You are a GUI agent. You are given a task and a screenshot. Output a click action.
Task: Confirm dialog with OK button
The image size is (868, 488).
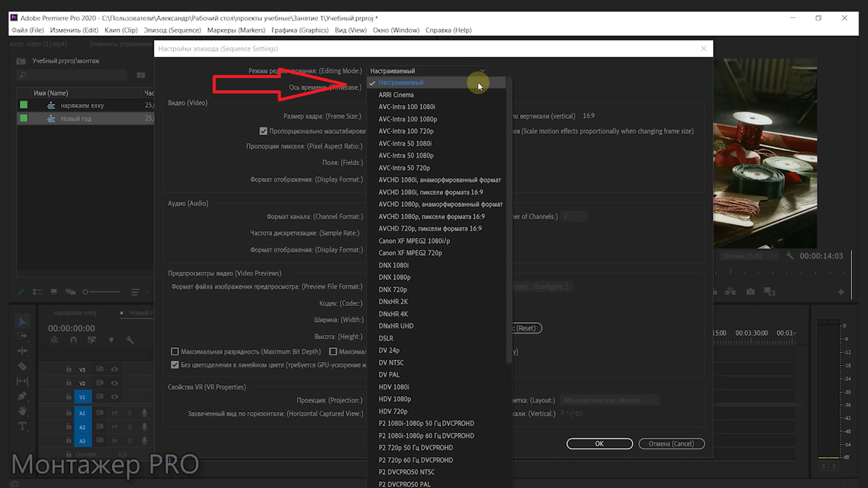tap(600, 443)
